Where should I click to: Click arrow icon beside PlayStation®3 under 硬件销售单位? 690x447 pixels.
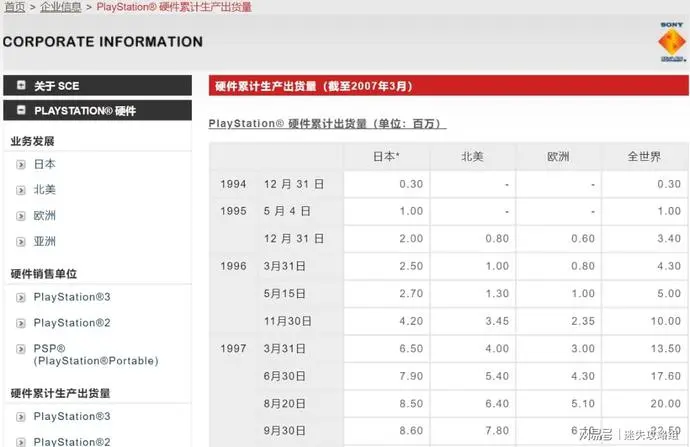pos(21,298)
